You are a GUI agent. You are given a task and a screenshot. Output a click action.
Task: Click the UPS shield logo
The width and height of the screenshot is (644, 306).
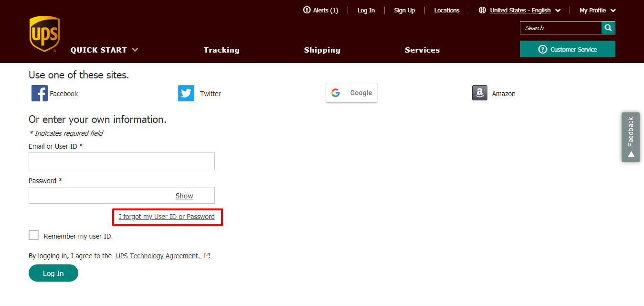point(44,34)
